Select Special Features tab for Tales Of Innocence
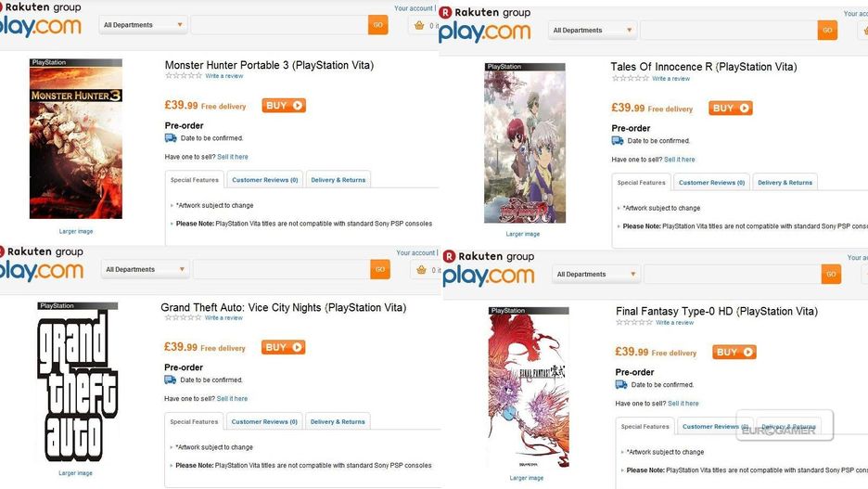This screenshot has width=868, height=489. pos(641,183)
